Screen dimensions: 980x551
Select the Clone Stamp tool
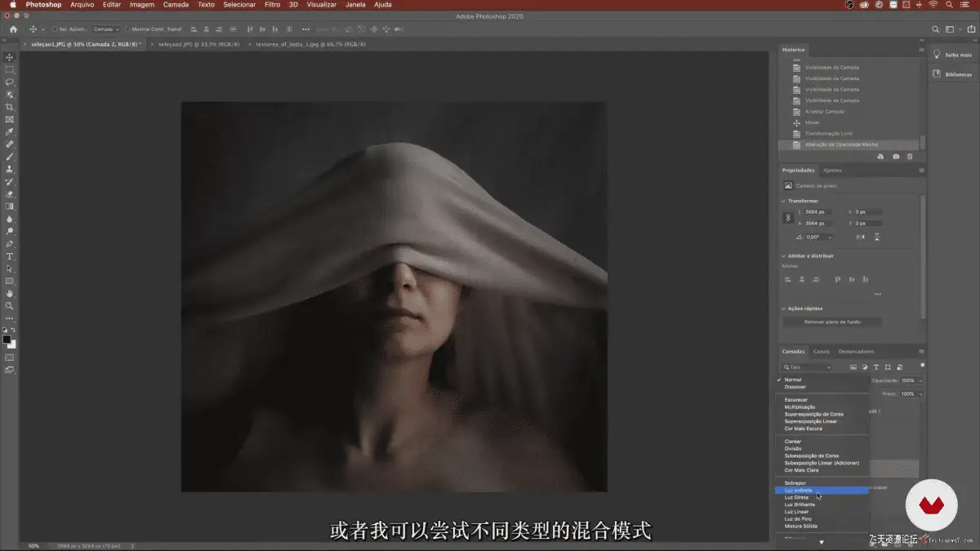click(10, 169)
